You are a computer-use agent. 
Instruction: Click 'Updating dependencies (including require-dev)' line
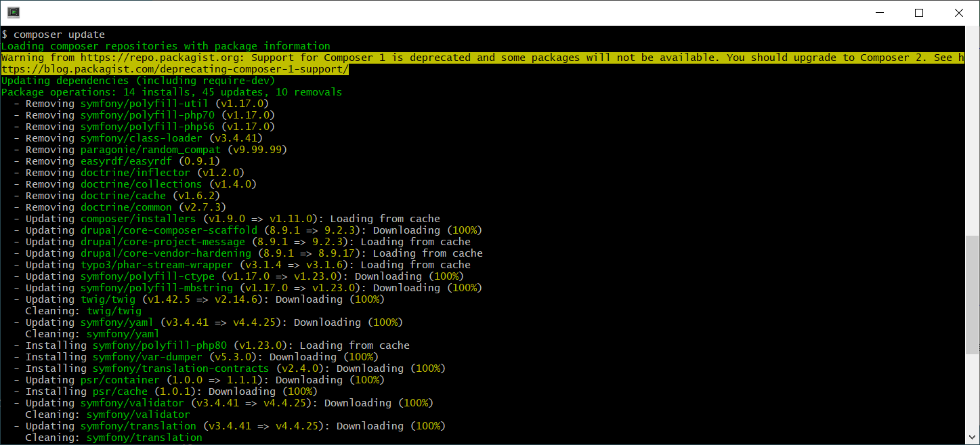(138, 81)
